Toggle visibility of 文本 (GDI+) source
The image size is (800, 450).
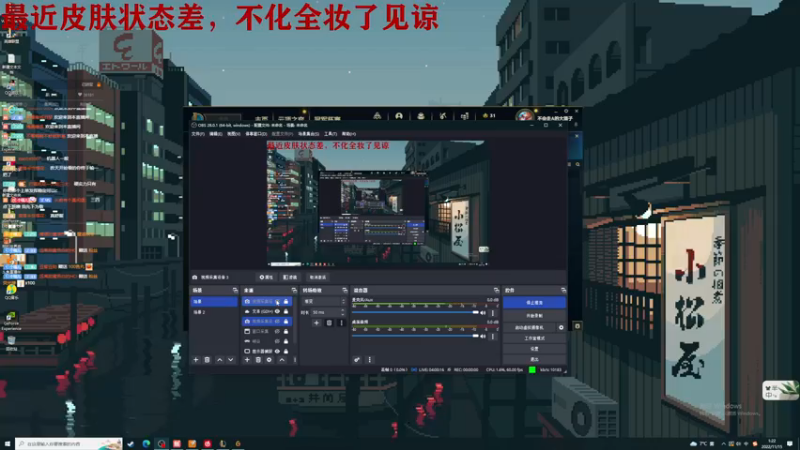tap(277, 311)
